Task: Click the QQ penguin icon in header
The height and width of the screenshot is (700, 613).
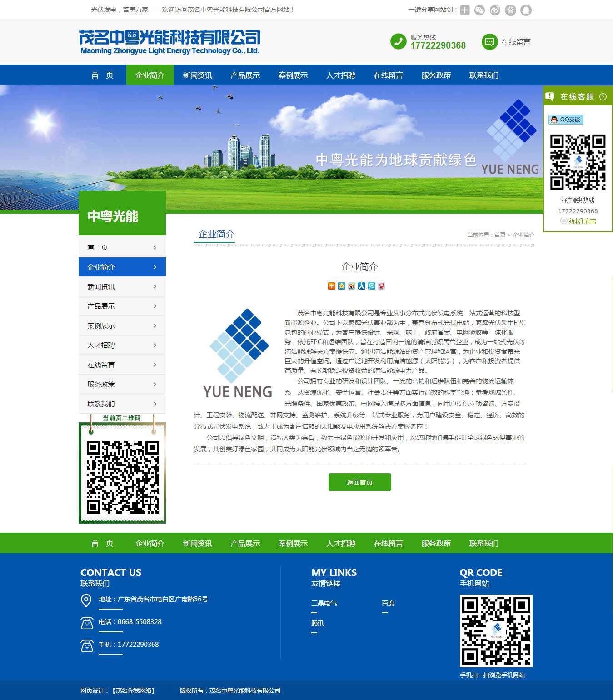Action: click(x=526, y=10)
